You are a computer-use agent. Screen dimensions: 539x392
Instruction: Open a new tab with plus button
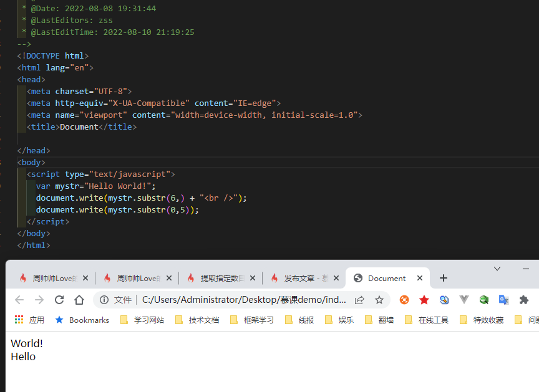pyautogui.click(x=444, y=278)
